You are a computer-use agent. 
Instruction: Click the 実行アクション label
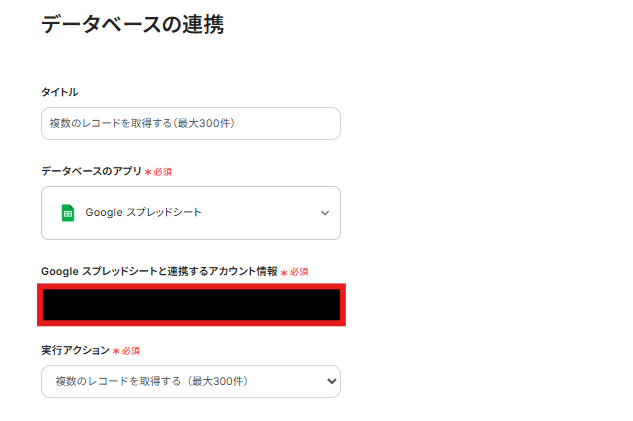point(75,350)
